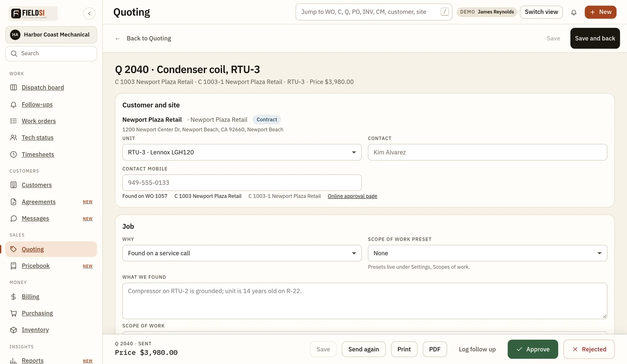The image size is (627, 364).
Task: Click the Work orders list icon
Action: tap(13, 121)
